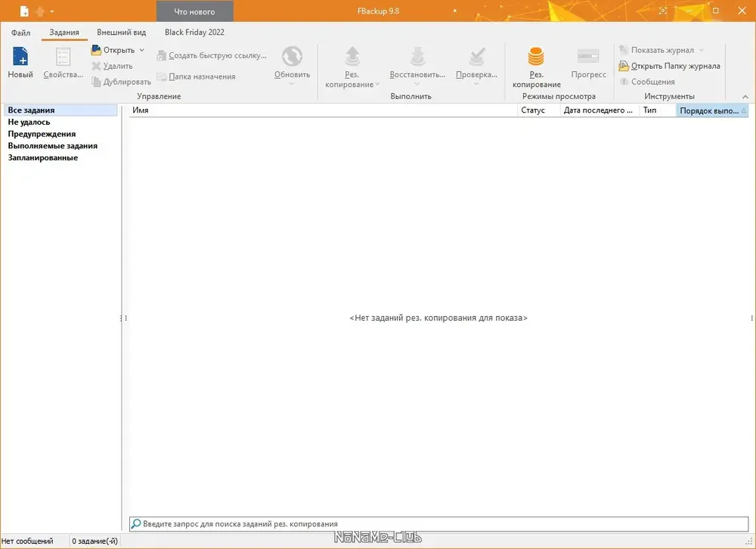Click the Дублировать duplicate icon
Viewport: 756px width, 549px height.
pyautogui.click(x=97, y=82)
